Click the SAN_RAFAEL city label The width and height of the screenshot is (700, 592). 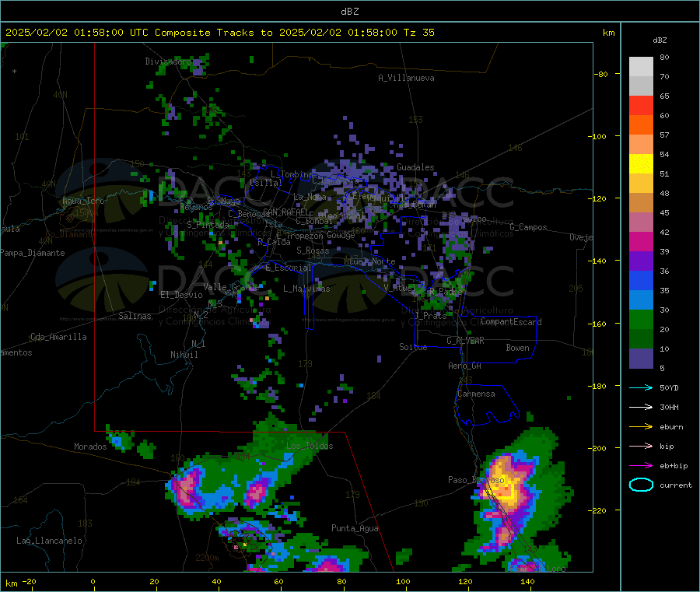(286, 212)
